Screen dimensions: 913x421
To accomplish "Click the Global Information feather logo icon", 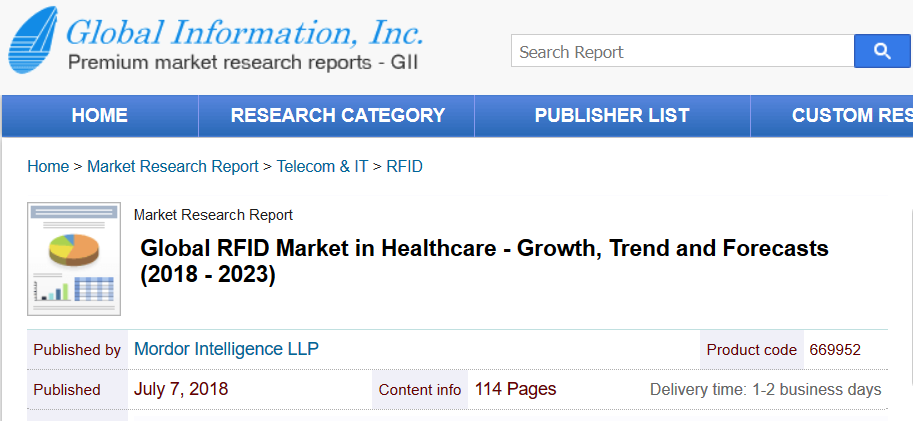I will click(33, 40).
